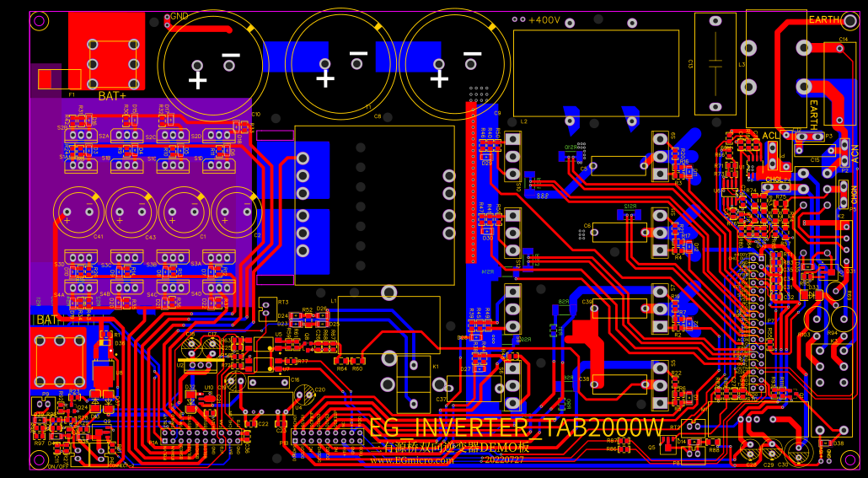Select the U10 designator text

(209, 387)
